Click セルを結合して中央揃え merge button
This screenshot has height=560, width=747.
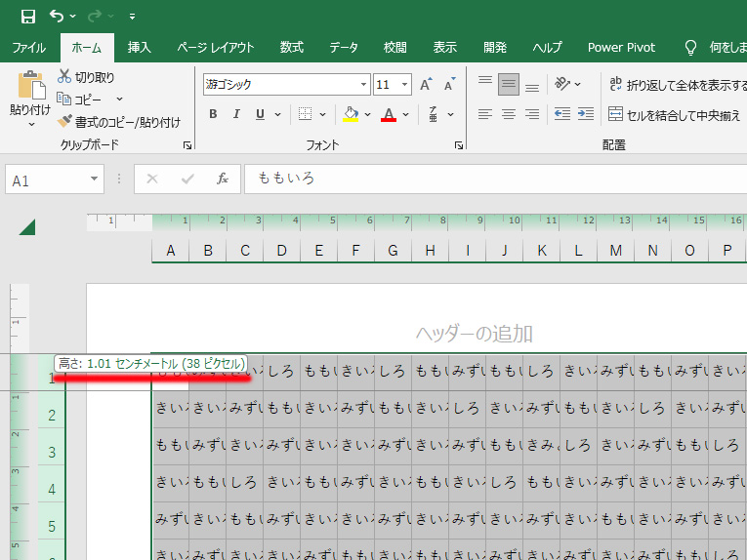674,114
